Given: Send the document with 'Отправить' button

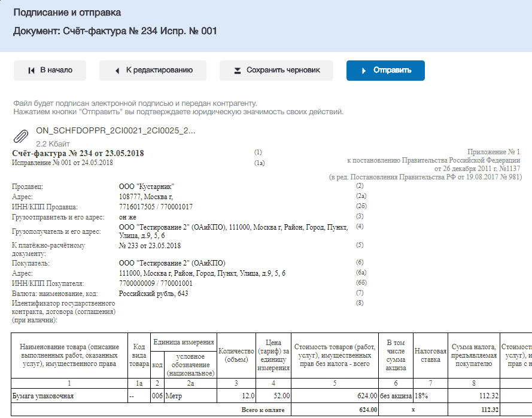Looking at the screenshot, I should (385, 71).
